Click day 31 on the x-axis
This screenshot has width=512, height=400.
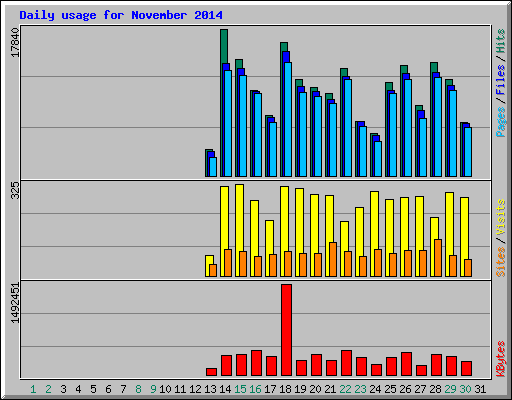tap(480, 389)
